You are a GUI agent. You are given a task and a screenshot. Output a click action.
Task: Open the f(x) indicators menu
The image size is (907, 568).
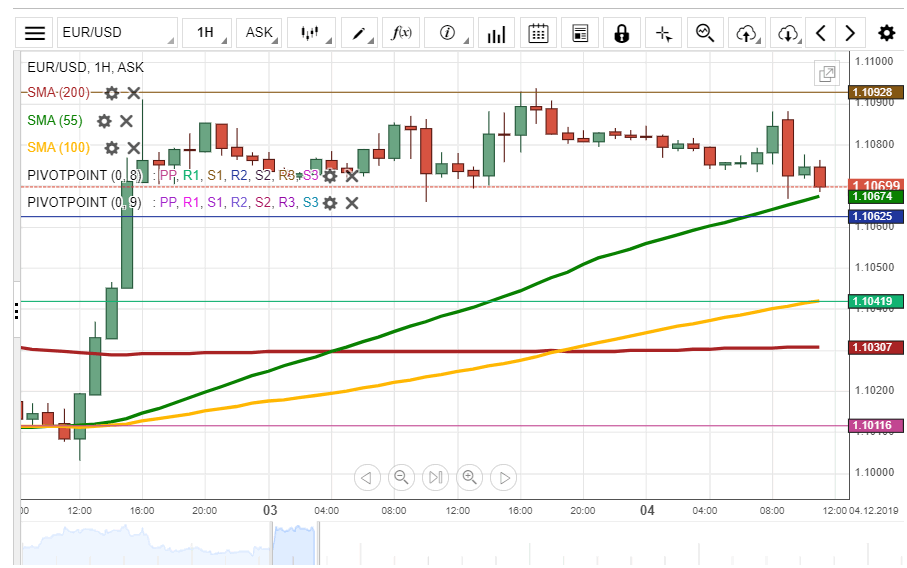pyautogui.click(x=402, y=33)
